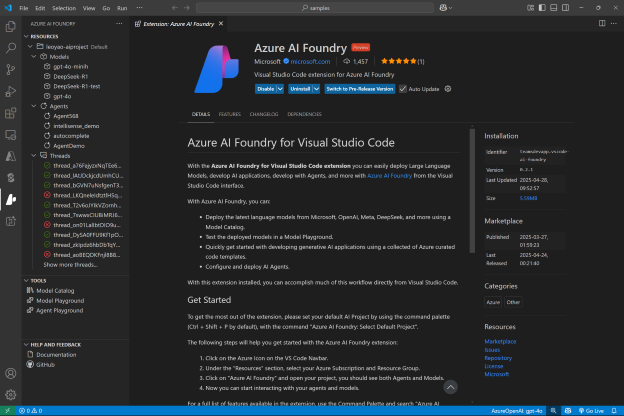Click the command center search box
This screenshot has width=624, height=416.
point(315,8)
